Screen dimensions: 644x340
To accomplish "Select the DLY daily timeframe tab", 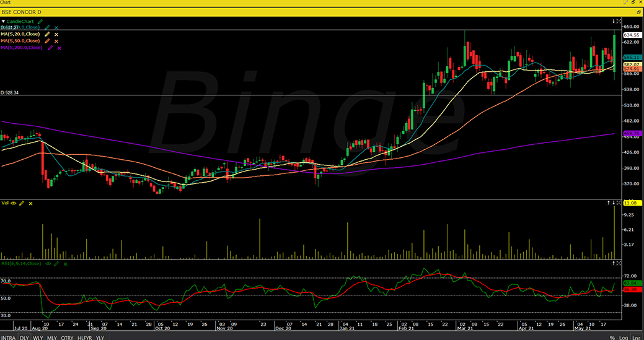I will (x=24, y=338).
